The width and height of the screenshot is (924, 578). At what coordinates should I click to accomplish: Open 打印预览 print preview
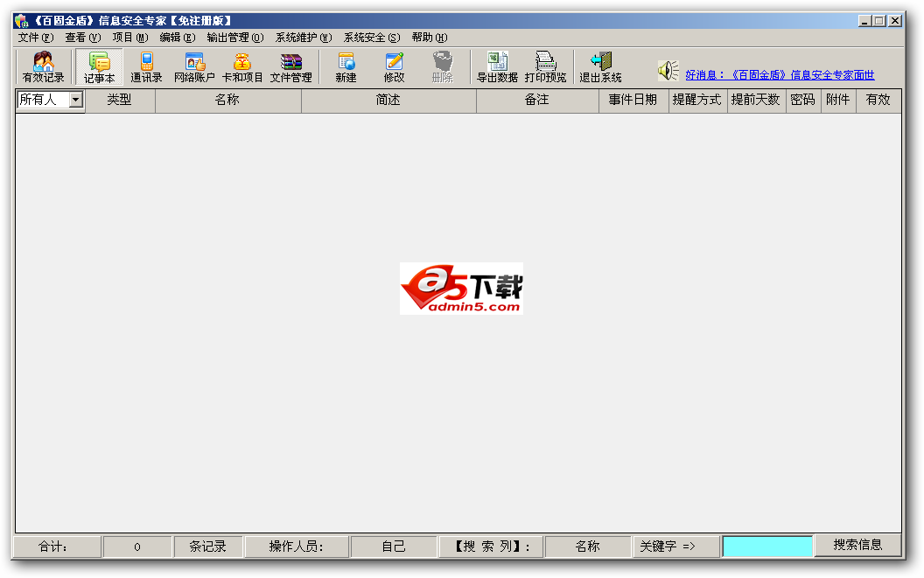(x=546, y=66)
